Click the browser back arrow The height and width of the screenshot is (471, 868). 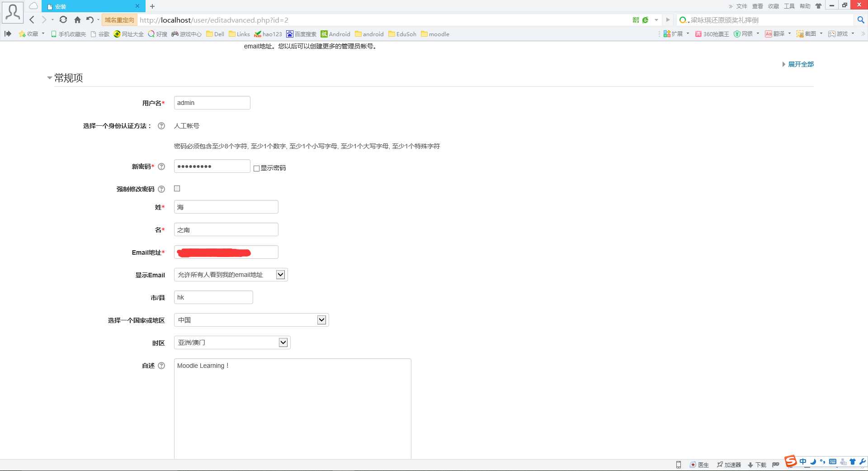pyautogui.click(x=32, y=20)
